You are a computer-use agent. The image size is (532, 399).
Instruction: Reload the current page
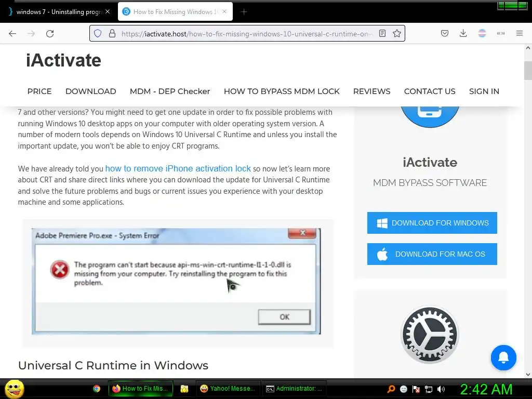[50, 34]
